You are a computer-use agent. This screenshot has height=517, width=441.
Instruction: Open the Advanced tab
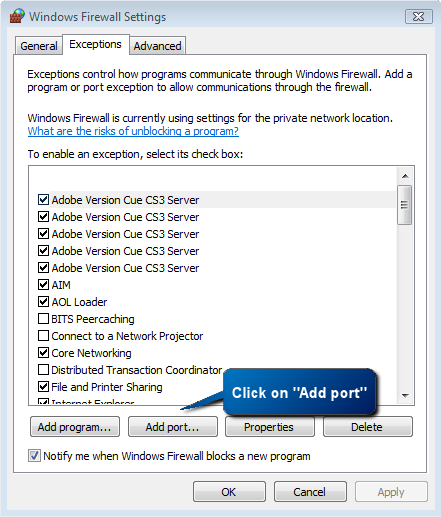pos(157,46)
